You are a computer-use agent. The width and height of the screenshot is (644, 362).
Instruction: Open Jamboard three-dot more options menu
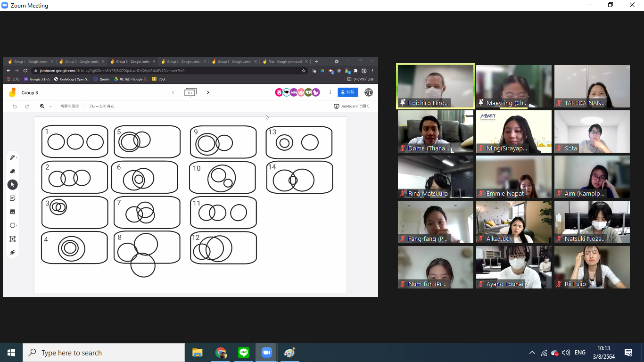(330, 92)
